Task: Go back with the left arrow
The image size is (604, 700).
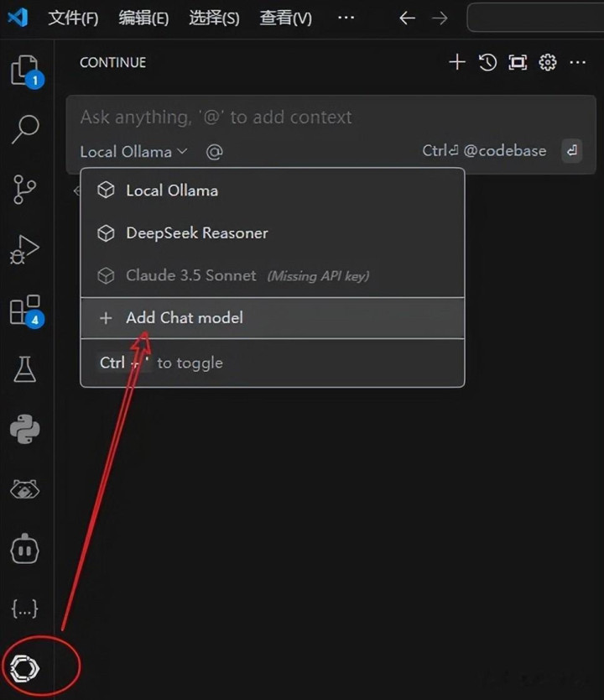Action: click(407, 18)
